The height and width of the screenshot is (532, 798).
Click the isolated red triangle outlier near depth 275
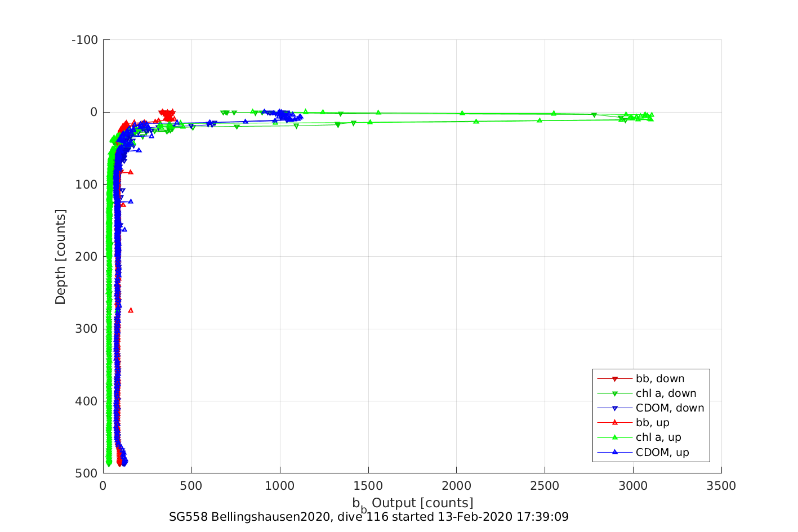[131, 310]
